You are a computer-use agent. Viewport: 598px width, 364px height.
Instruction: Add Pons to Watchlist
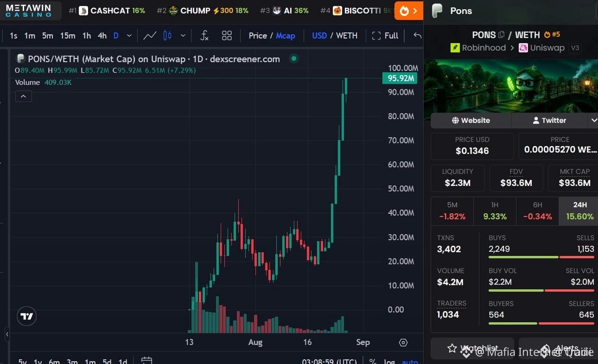click(x=472, y=348)
